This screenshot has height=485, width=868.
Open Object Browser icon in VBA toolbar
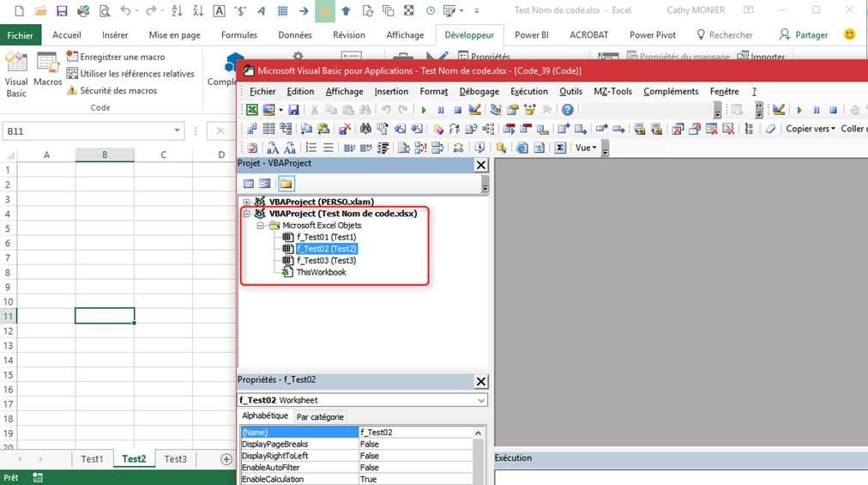tap(530, 110)
